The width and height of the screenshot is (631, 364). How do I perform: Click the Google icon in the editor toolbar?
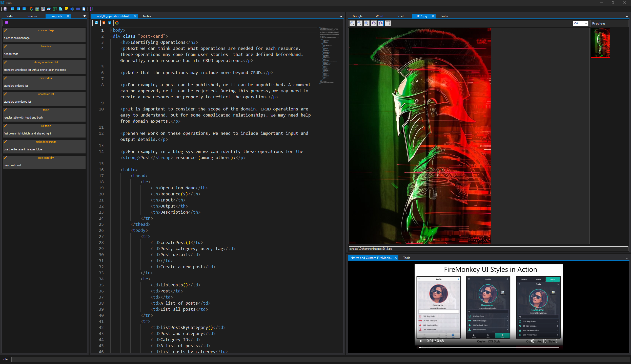[x=117, y=23]
